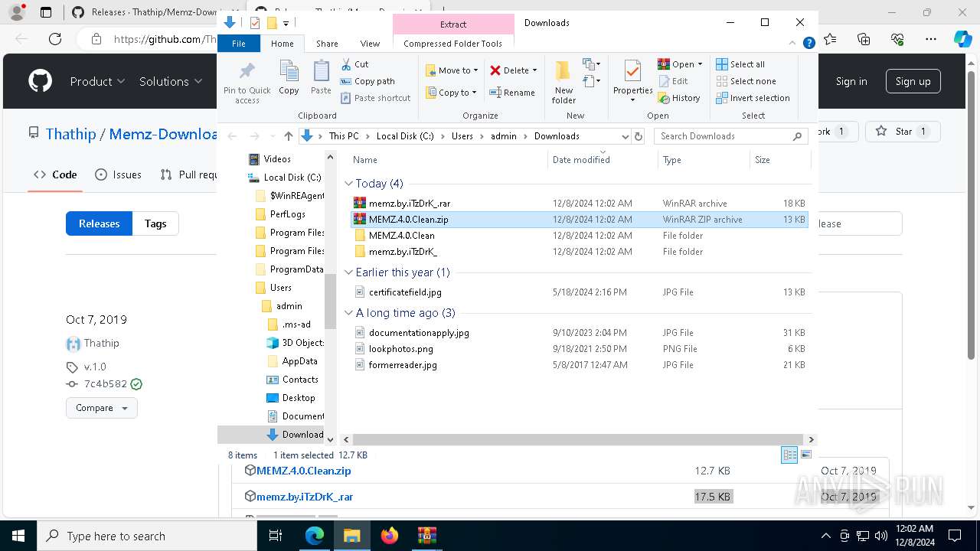Expand address bar history dropdown
The height and width of the screenshot is (551, 980).
(x=625, y=136)
